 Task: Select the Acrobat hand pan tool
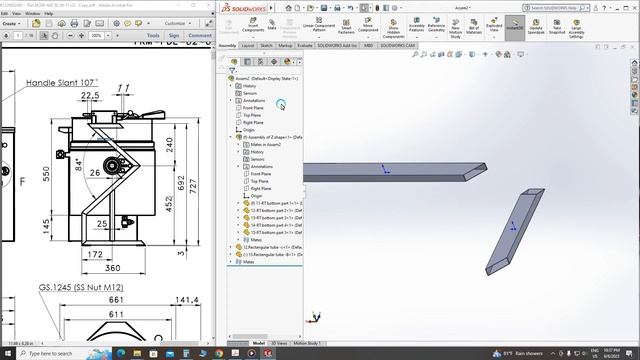point(55,36)
